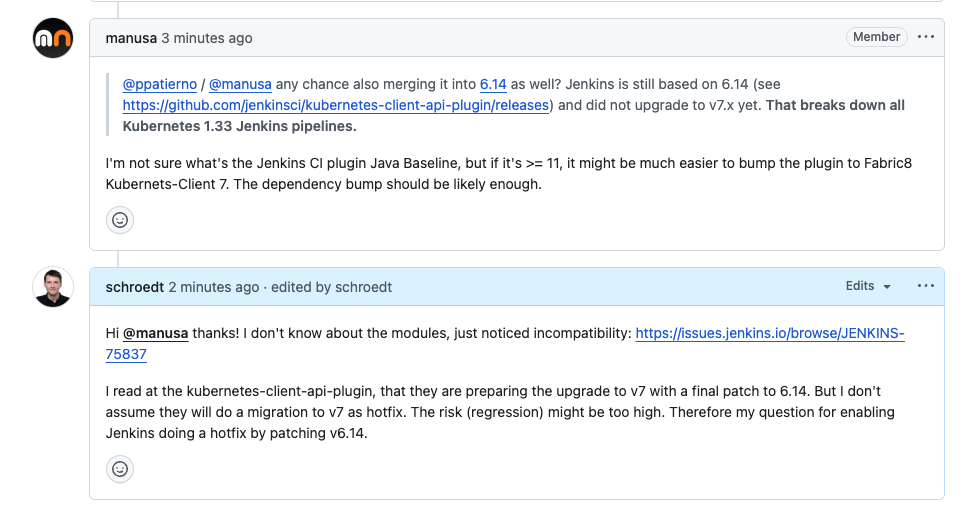The height and width of the screenshot is (513, 962).
Task: Open manusa's avatar profile picture
Action: [x=53, y=38]
